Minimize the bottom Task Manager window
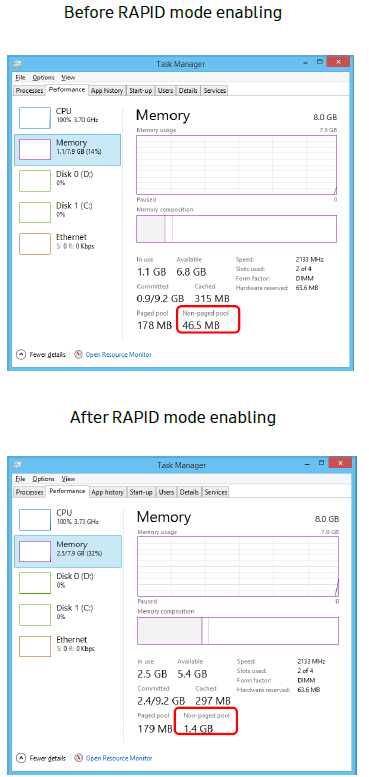The width and height of the screenshot is (369, 777). (x=306, y=464)
